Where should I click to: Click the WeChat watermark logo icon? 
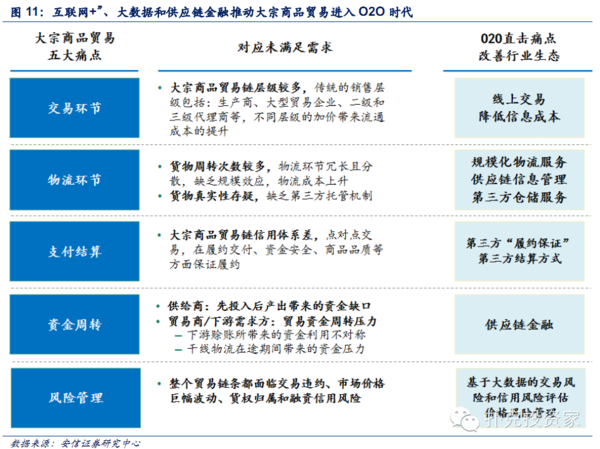[x=479, y=421]
